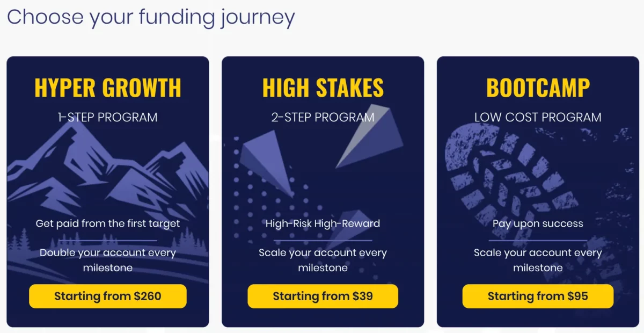The width and height of the screenshot is (644, 333).
Task: Select the HYPER GROWTH title
Action: [x=107, y=87]
